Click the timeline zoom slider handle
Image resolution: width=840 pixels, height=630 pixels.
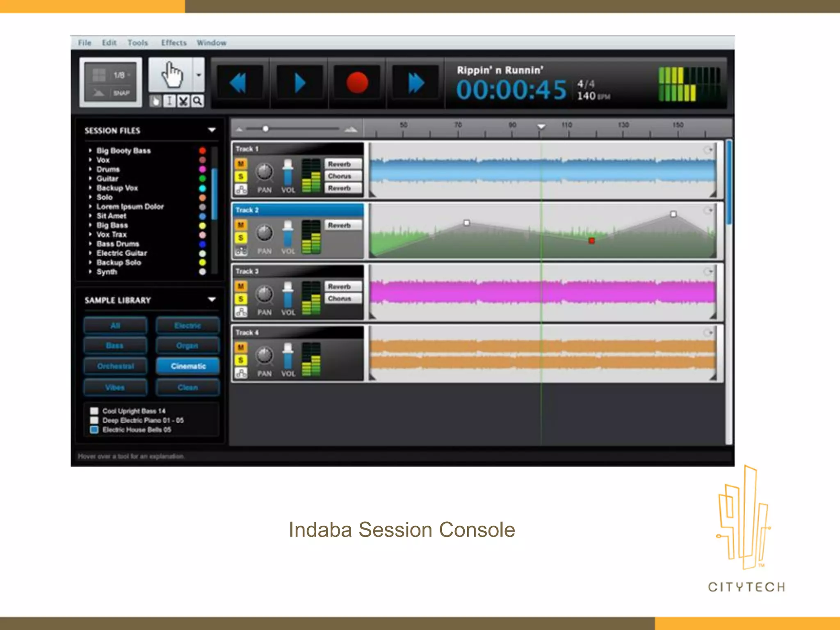[266, 129]
